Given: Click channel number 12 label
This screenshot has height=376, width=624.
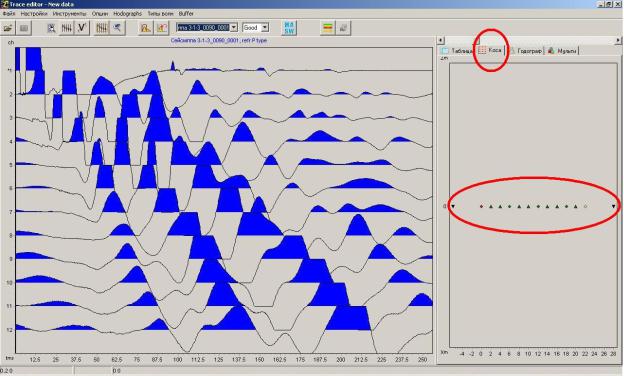Looking at the screenshot, I should point(10,330).
